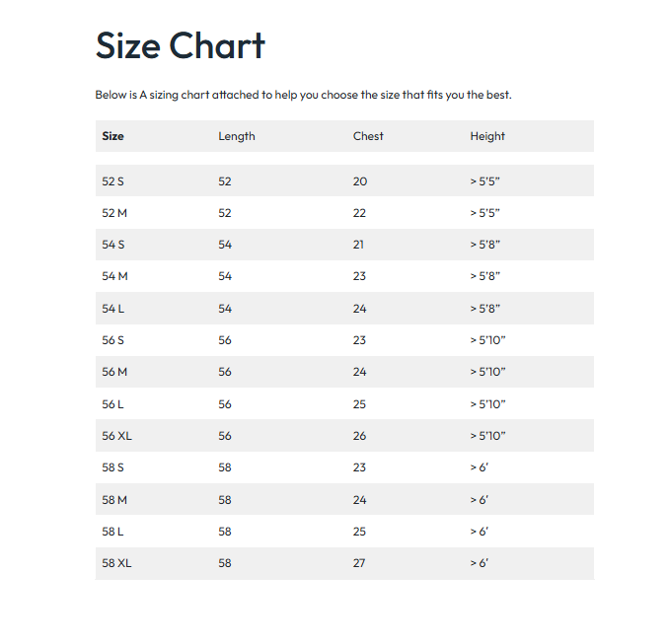668x644 pixels.
Task: Select the 58 XL size label
Action: pyautogui.click(x=116, y=563)
